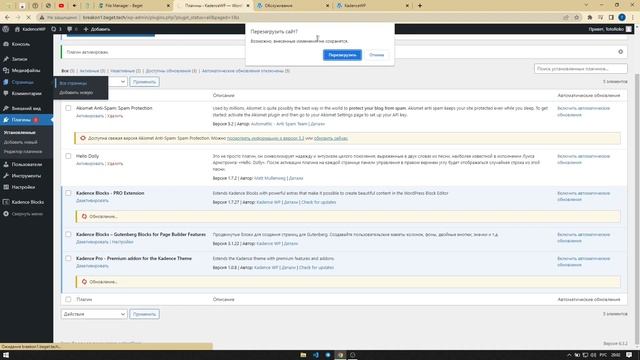Open the share page icon in address bar
The width and height of the screenshot is (640, 360).
(x=566, y=18)
